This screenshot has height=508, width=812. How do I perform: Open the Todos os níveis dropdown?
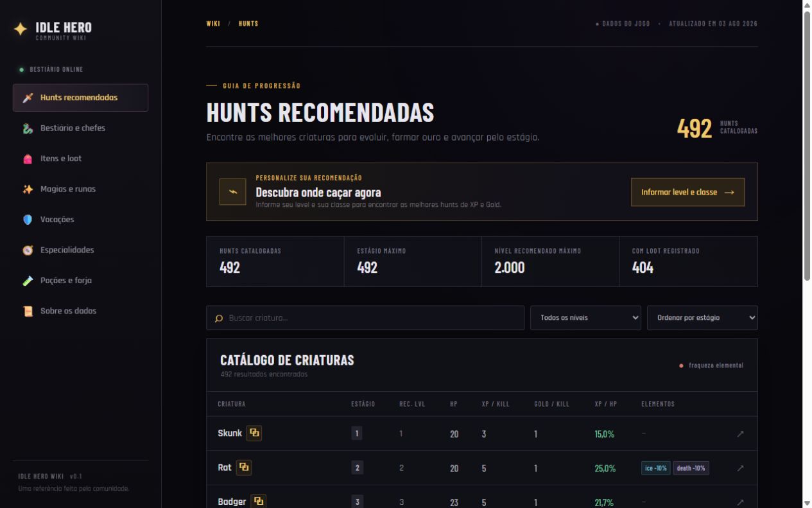click(585, 318)
